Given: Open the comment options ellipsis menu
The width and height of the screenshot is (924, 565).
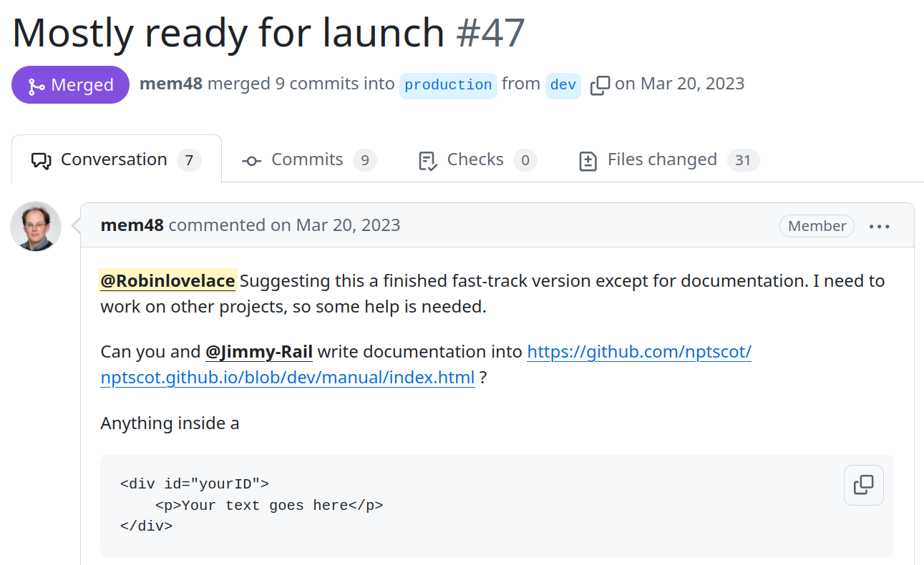Looking at the screenshot, I should [879, 226].
